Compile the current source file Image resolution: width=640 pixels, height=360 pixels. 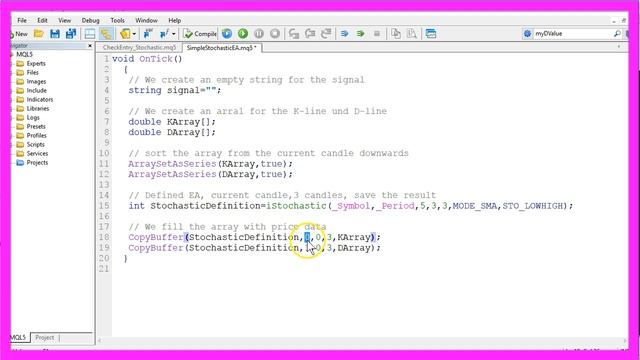point(200,33)
